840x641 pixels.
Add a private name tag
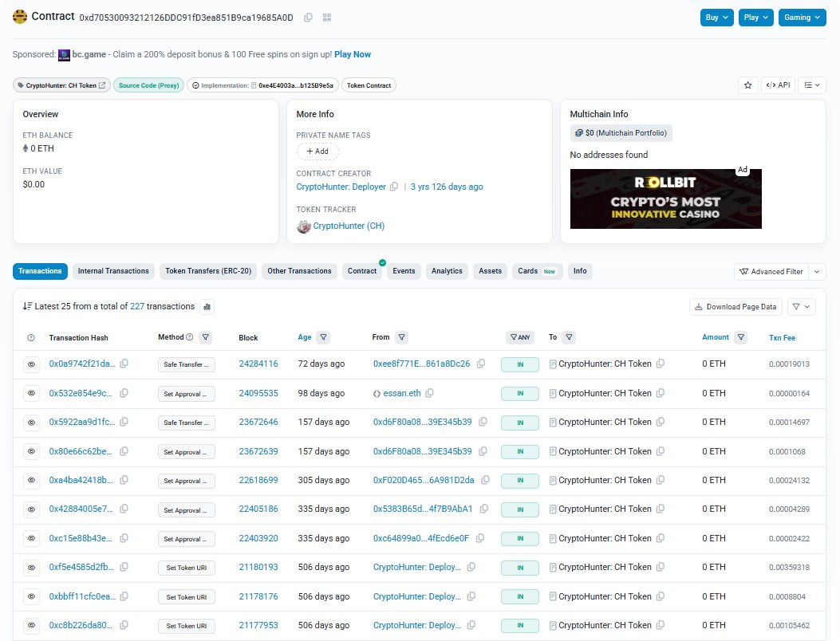click(317, 151)
